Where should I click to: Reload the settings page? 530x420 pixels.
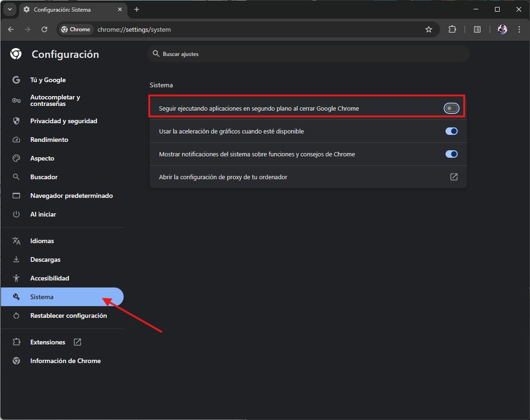tap(44, 30)
